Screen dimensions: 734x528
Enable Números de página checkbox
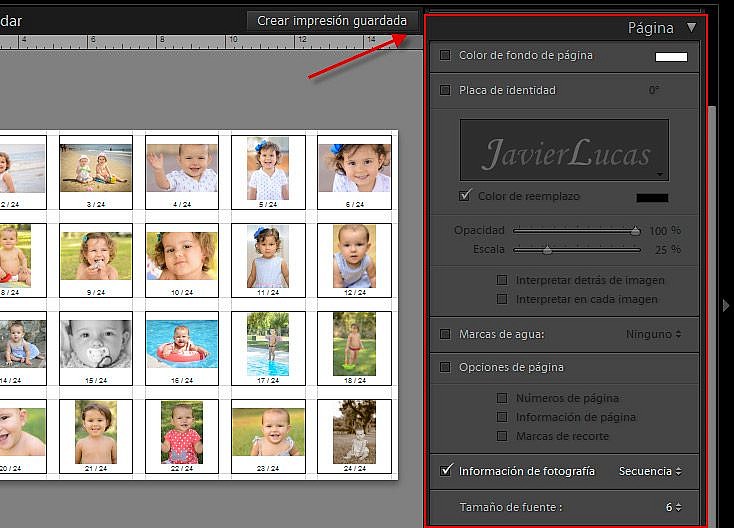pos(502,398)
